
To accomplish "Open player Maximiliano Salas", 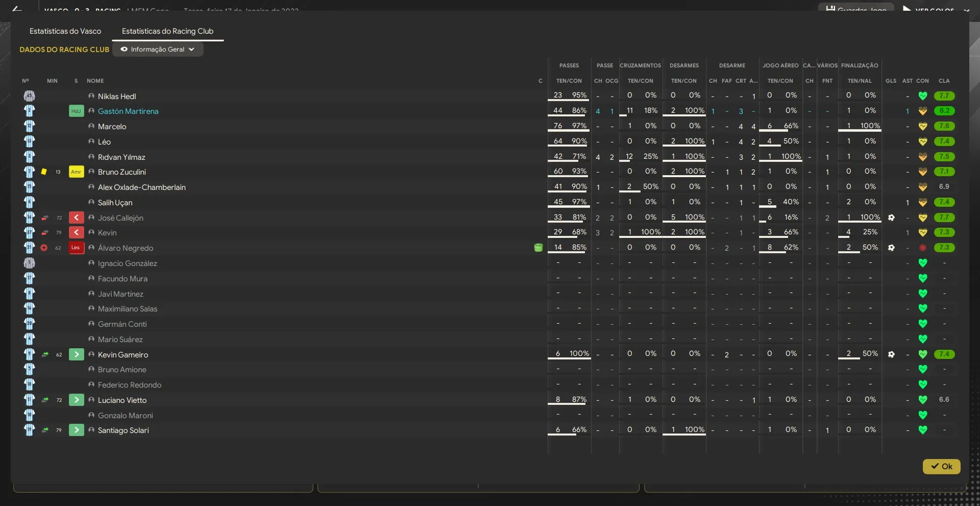I will (128, 309).
